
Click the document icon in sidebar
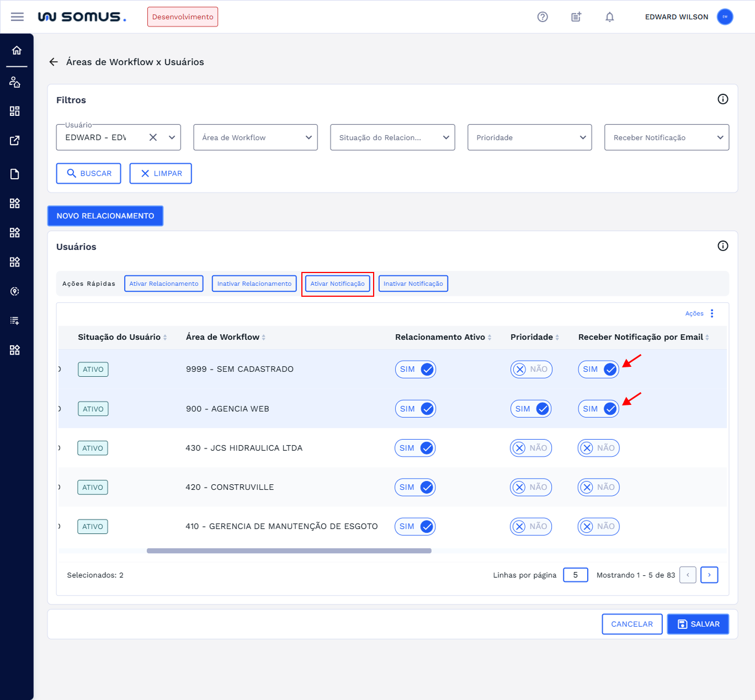(15, 174)
